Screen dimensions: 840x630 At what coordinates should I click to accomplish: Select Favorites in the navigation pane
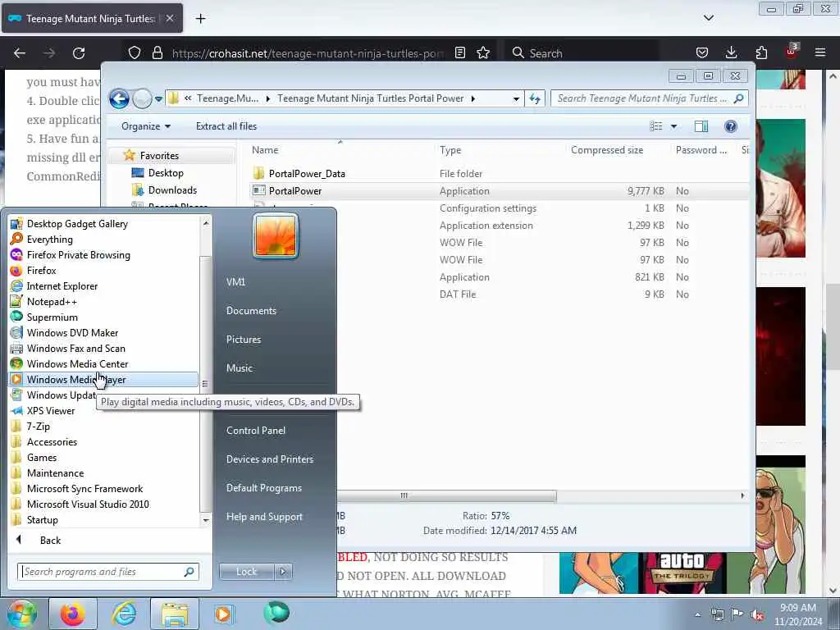[x=159, y=156]
